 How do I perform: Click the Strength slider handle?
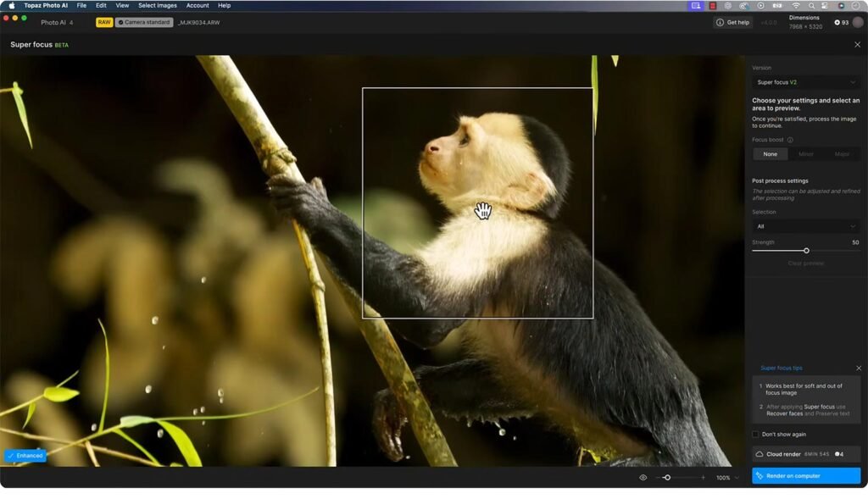tap(806, 251)
